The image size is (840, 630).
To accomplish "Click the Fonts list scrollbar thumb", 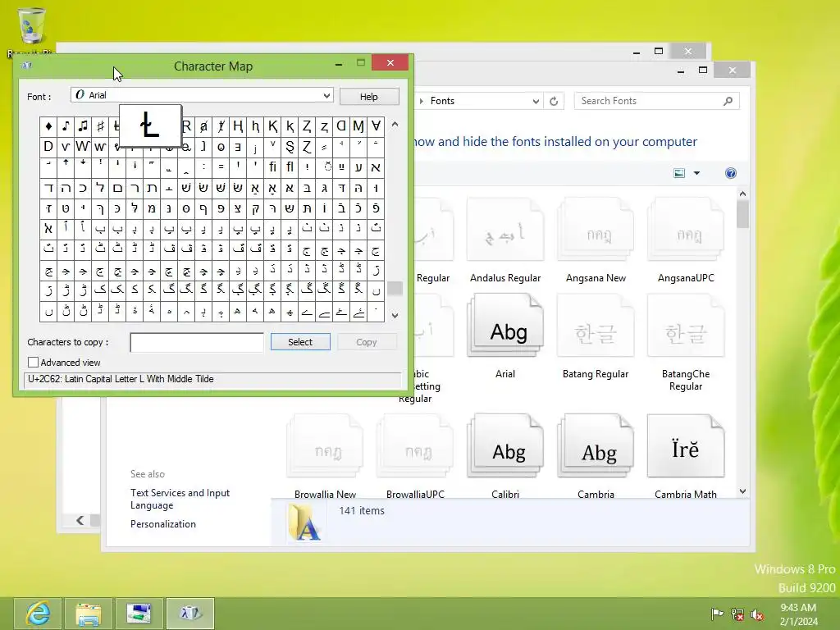I will [742, 214].
